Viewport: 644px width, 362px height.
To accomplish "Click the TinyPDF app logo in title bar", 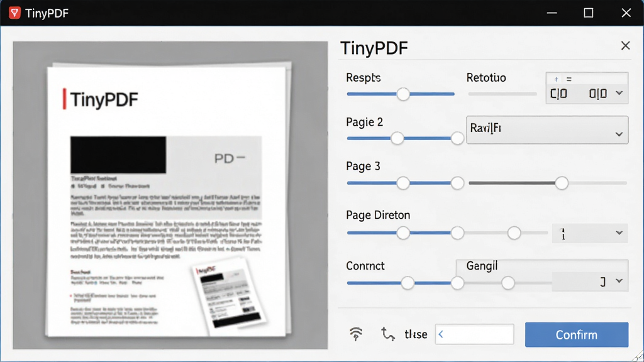I will click(15, 13).
